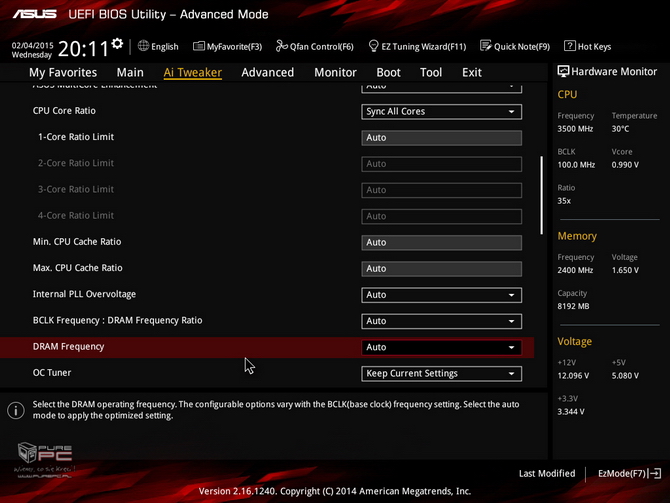Open partially hidden top Auto dropdown
Image resolution: width=670 pixels, height=503 pixels.
tap(441, 88)
